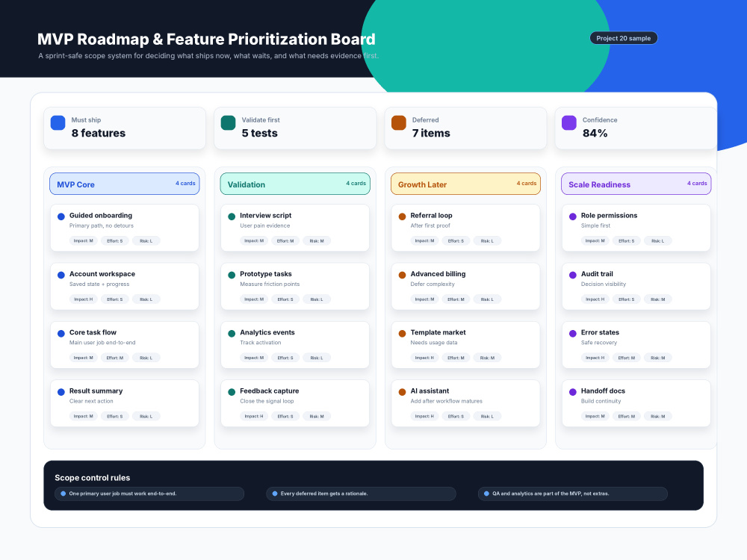747x560 pixels.
Task: Click the blue dot beside Core task flow
Action: pyautogui.click(x=61, y=334)
